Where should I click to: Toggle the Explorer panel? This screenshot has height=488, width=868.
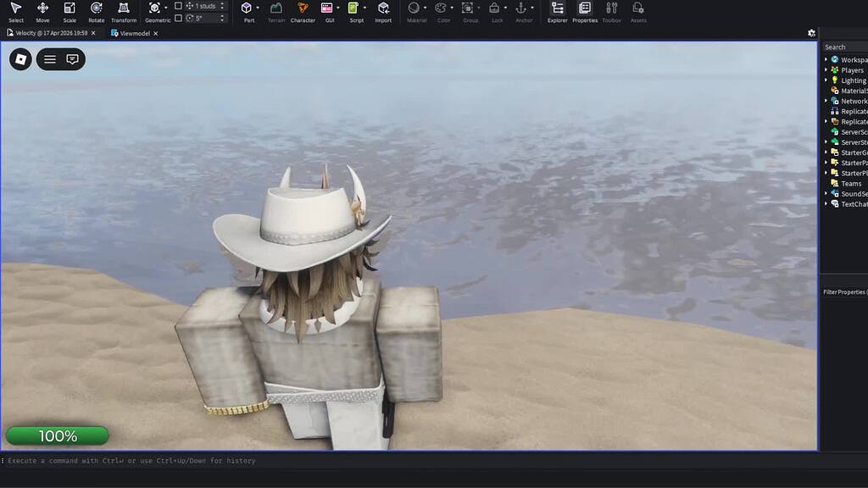coord(558,12)
